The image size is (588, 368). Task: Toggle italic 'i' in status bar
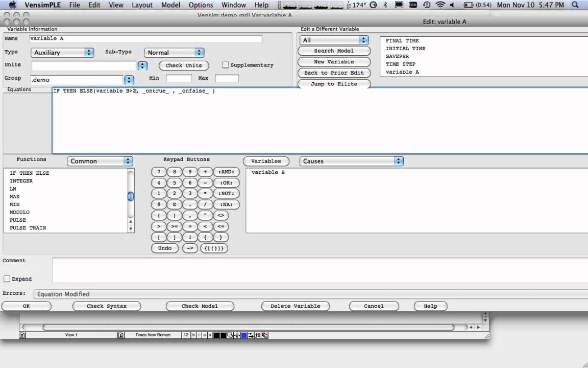(x=199, y=335)
